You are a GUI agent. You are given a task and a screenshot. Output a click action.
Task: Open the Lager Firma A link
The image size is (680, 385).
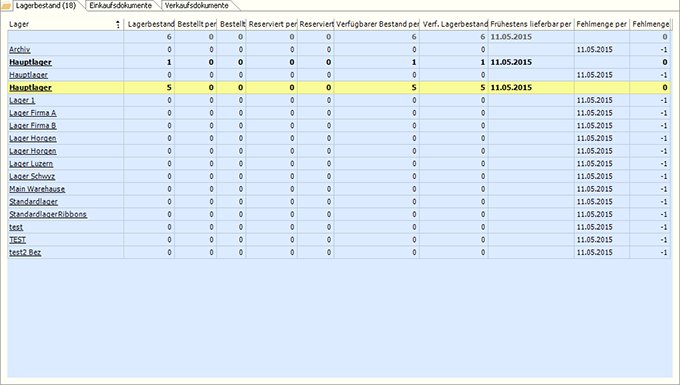point(33,113)
